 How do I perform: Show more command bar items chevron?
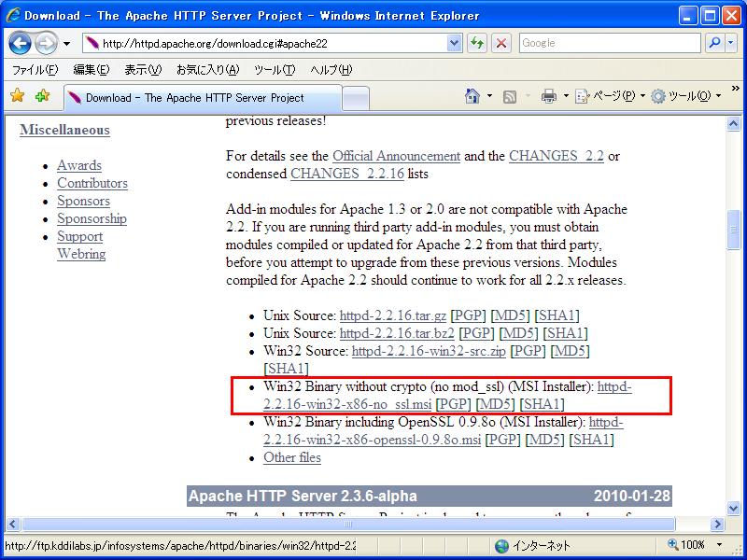pos(735,88)
